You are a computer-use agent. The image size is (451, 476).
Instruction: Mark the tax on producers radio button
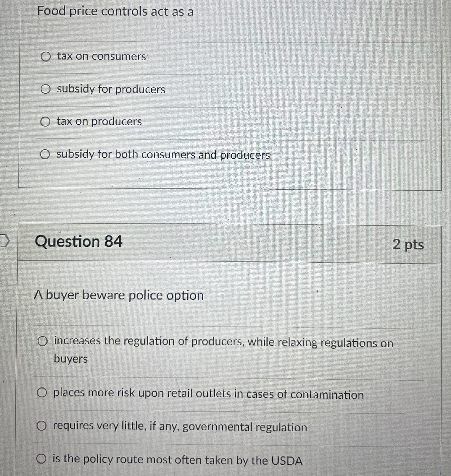45,122
